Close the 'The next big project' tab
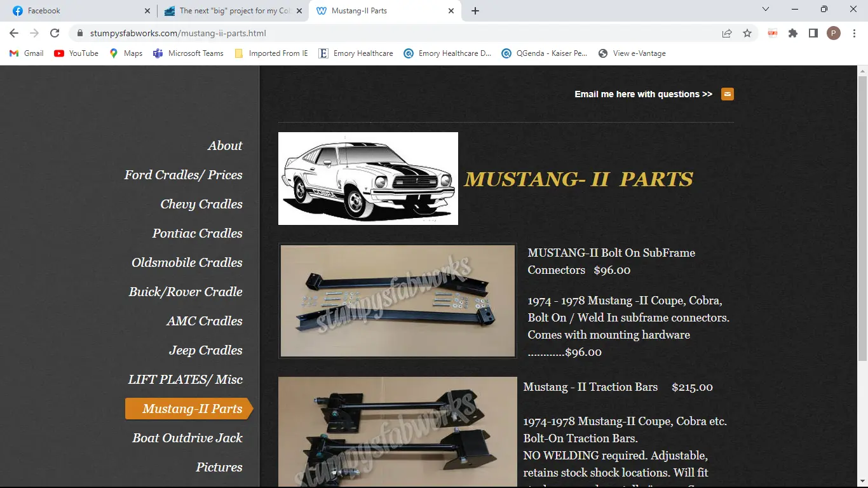868x488 pixels. [x=299, y=11]
